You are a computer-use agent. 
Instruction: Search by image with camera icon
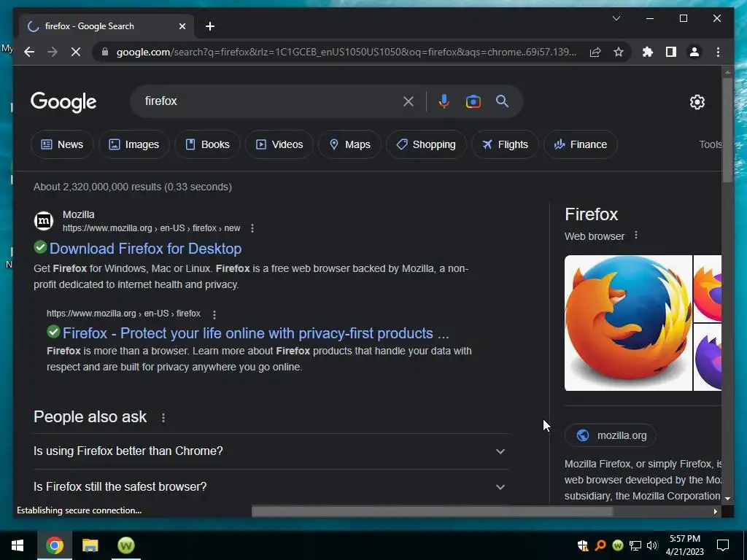[x=473, y=101]
